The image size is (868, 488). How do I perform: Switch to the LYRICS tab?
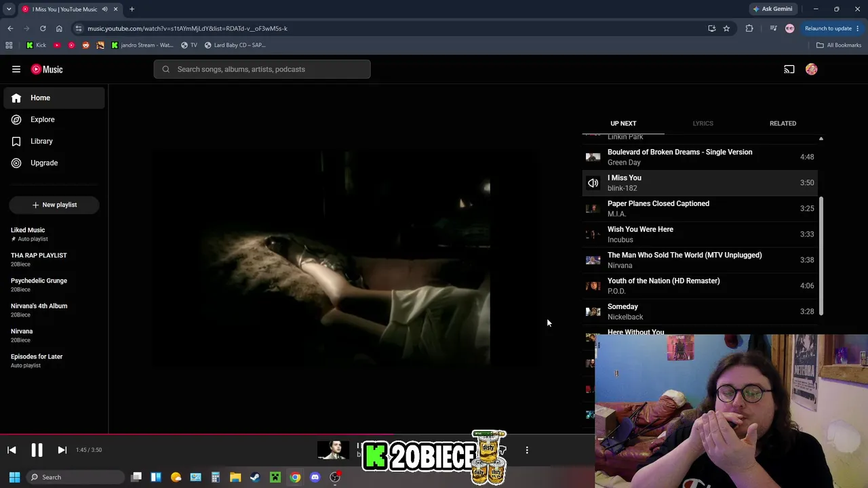pyautogui.click(x=703, y=123)
